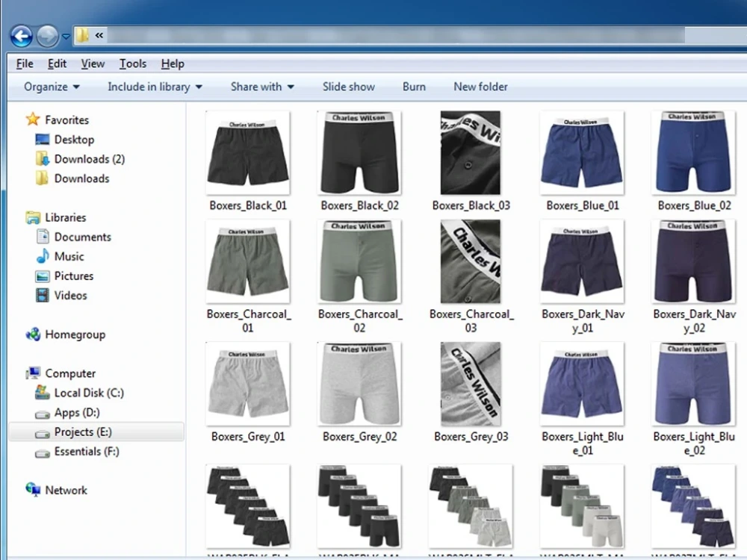Click the Local Disk (C:) drive icon
Viewport: 747px width, 560px height.
(43, 393)
